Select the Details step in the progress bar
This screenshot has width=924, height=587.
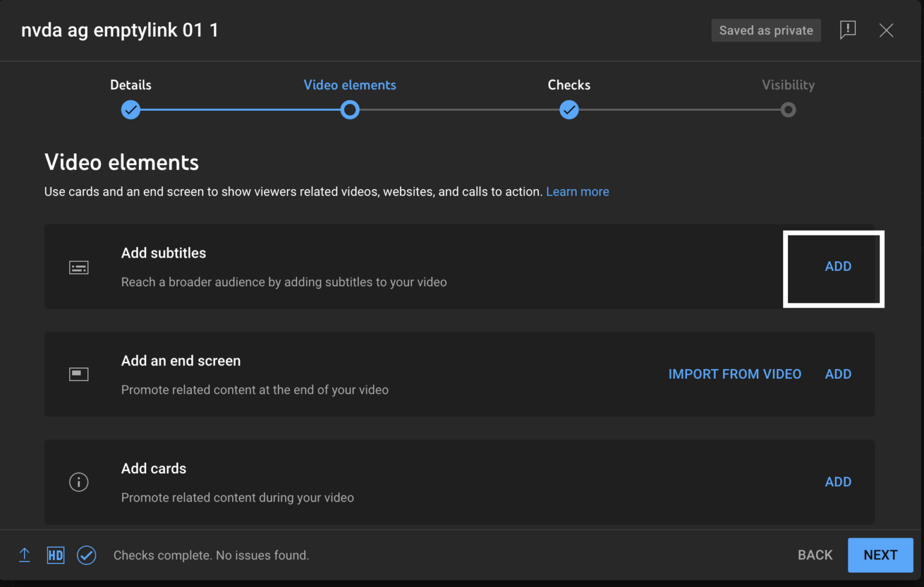click(x=131, y=85)
